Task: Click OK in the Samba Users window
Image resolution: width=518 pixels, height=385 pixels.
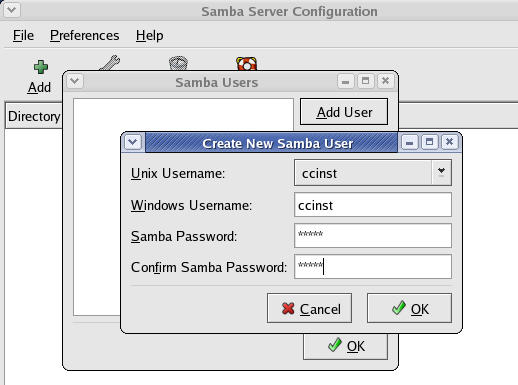Action: [x=345, y=346]
